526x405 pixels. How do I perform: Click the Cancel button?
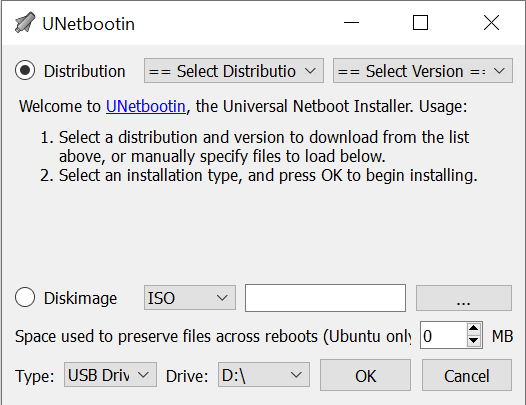467,375
